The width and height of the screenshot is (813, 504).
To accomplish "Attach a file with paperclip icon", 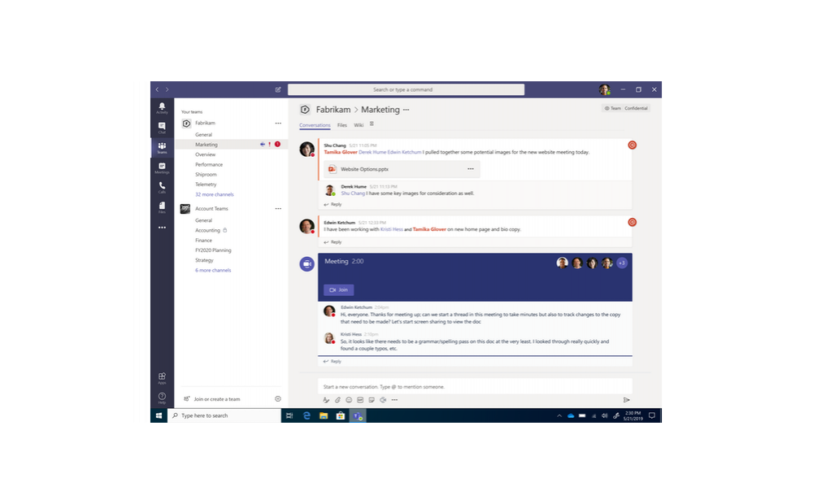I will click(x=337, y=400).
